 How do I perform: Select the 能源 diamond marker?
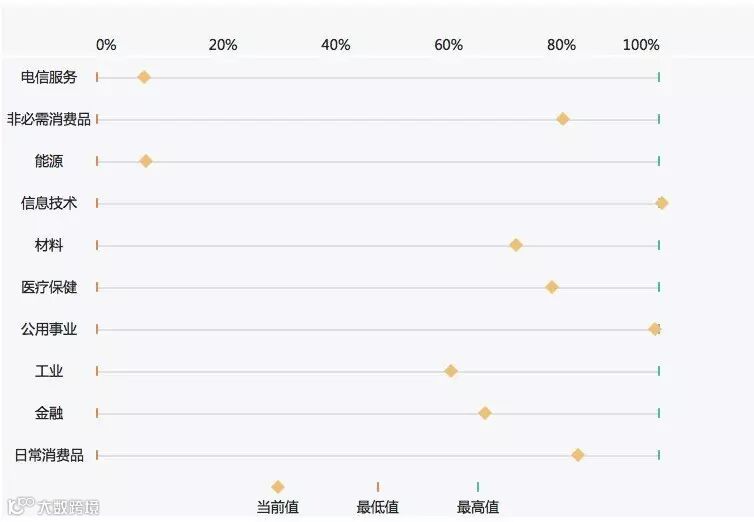pos(146,161)
